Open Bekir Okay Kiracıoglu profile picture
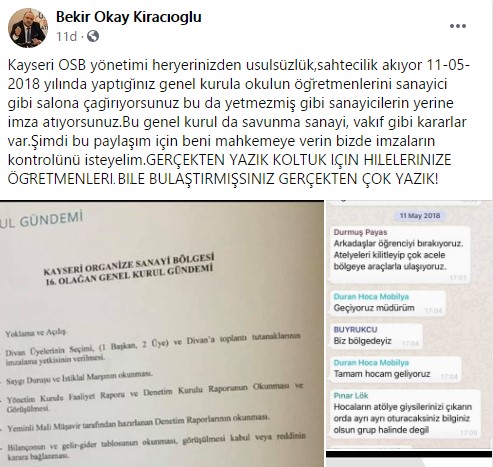The image size is (493, 467). [x=28, y=28]
